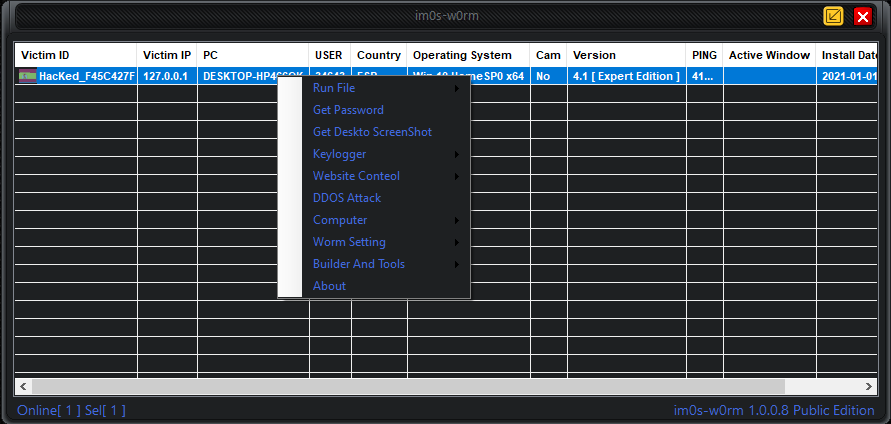
Task: Click the im0s-w0rm window title bar
Action: pyautogui.click(x=447, y=16)
